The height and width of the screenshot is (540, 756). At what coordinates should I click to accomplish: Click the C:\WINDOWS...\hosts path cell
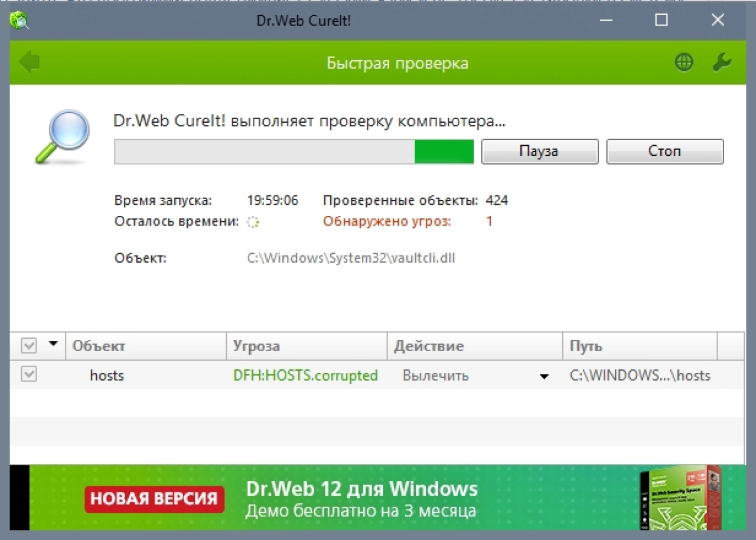(640, 375)
